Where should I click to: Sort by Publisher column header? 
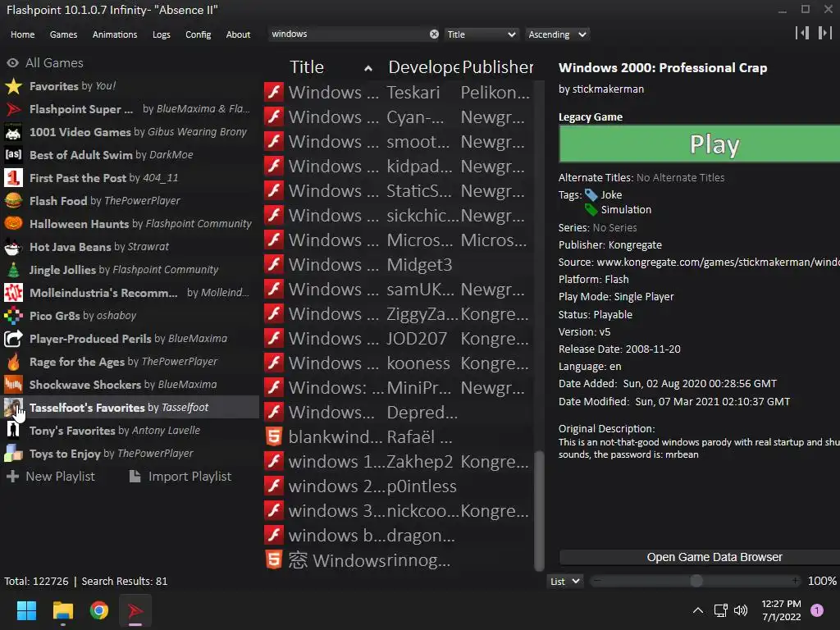point(498,67)
